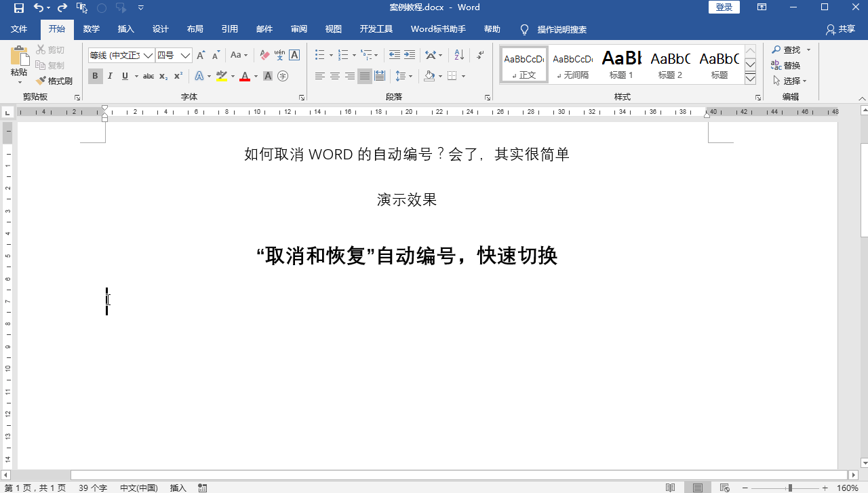Viewport: 868px width, 493px height.
Task: Toggle italic formatting
Action: click(111, 76)
